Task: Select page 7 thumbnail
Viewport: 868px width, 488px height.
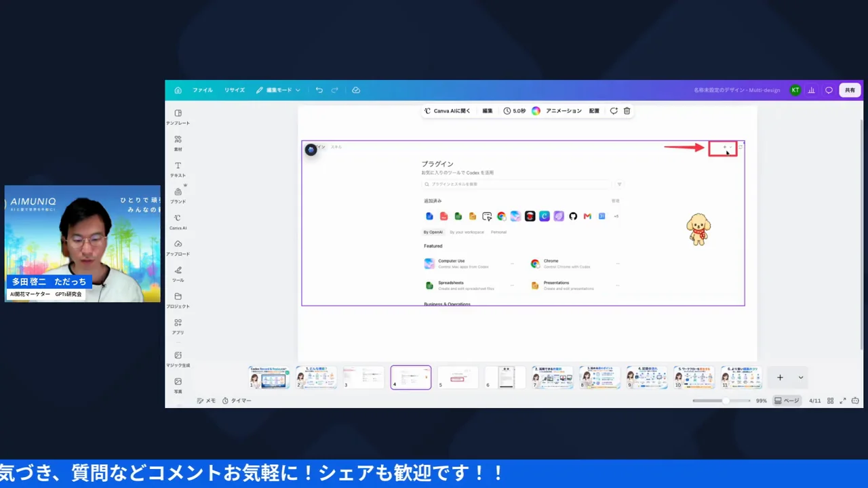Action: 553,378
